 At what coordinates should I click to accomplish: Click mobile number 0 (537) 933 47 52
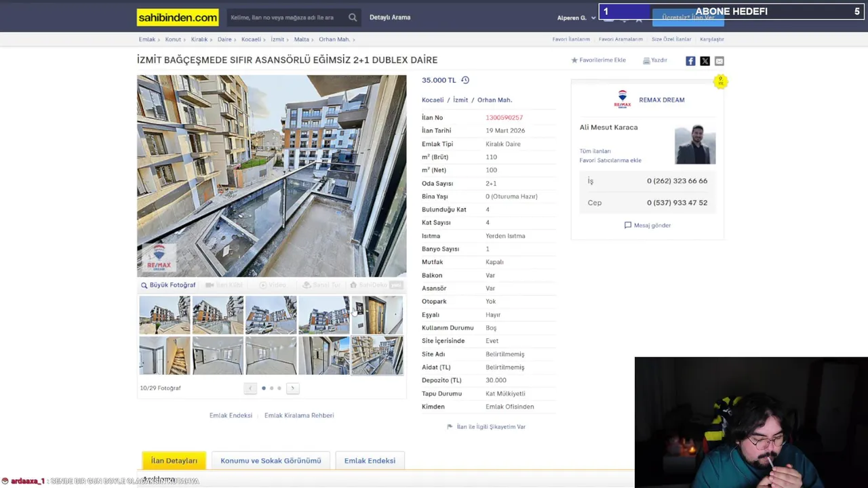tap(677, 203)
